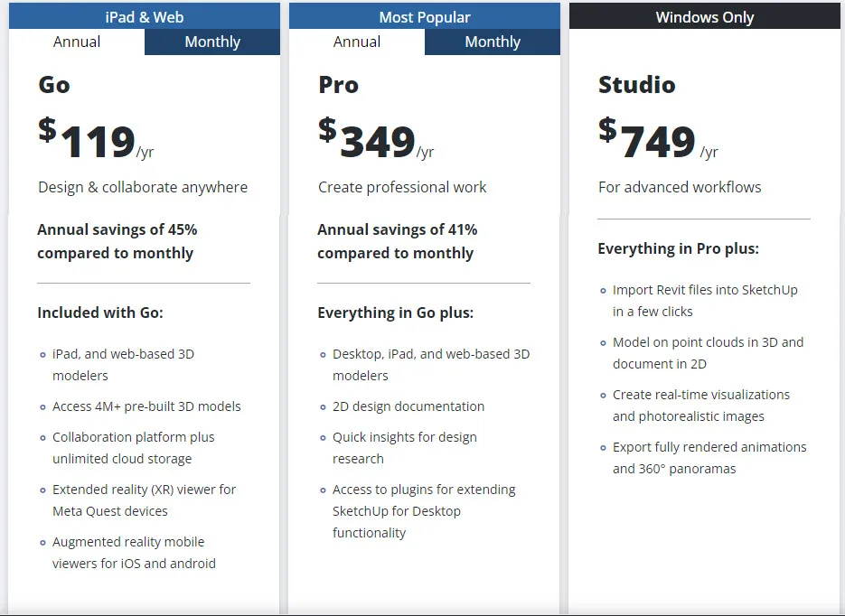Click the iPad & Web banner
Viewport: 845px width, 616px height.
tap(144, 16)
